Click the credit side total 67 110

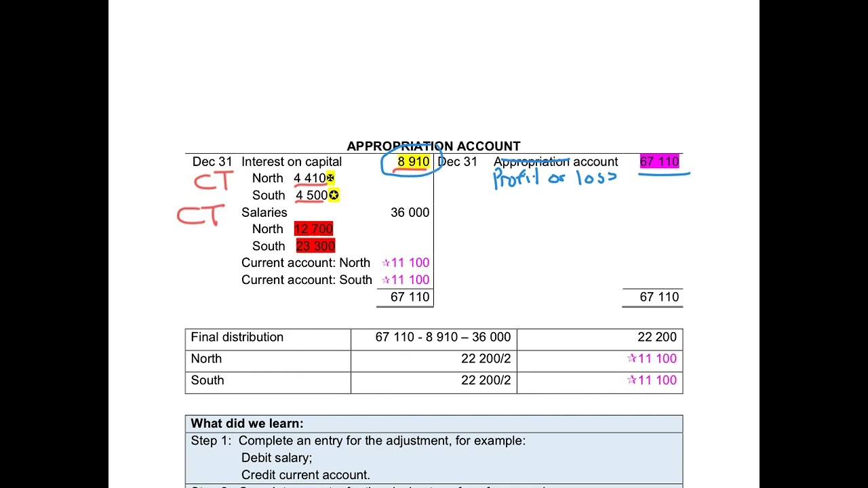pos(659,297)
